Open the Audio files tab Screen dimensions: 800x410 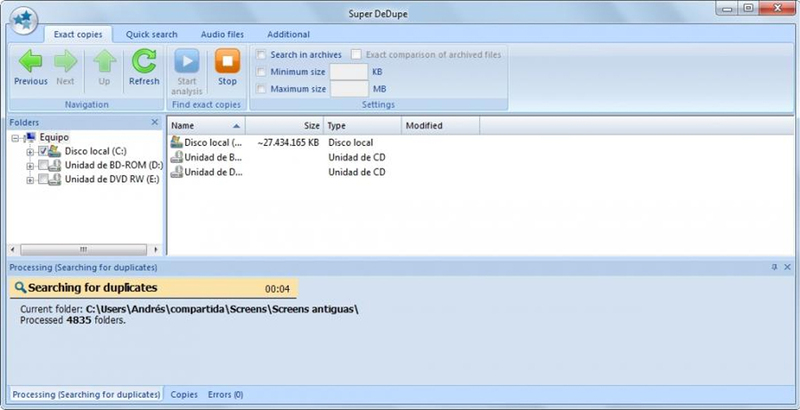pyautogui.click(x=222, y=35)
